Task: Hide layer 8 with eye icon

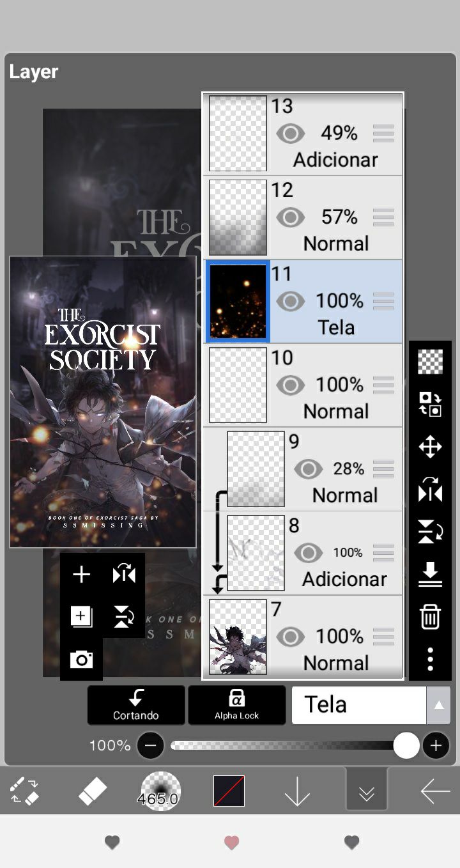Action: [309, 553]
